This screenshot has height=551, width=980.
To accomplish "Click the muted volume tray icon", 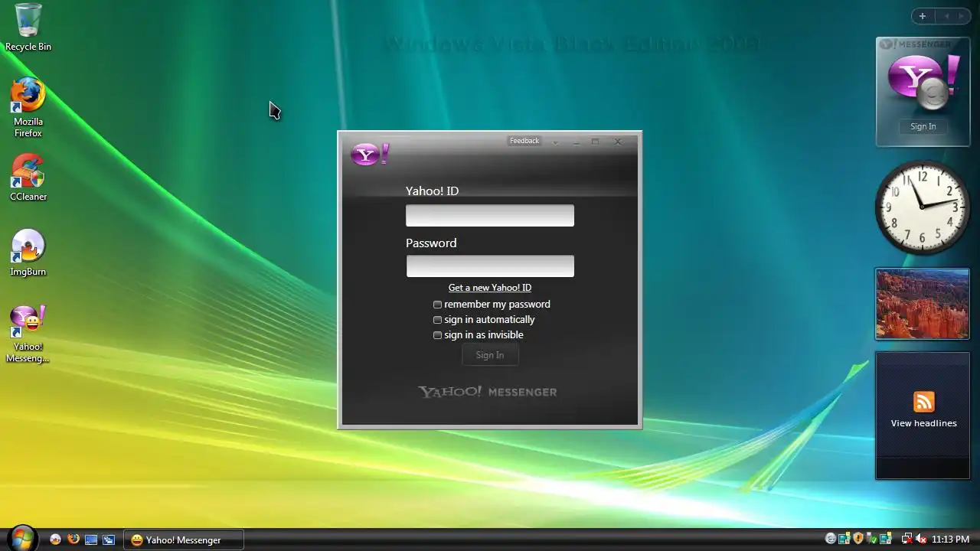I will tap(921, 539).
